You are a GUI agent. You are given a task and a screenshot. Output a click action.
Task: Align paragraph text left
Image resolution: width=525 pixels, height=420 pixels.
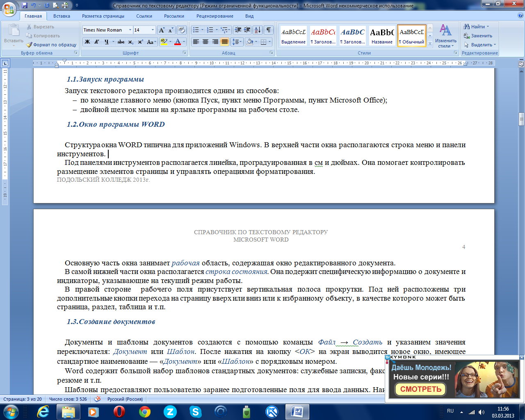(x=196, y=42)
